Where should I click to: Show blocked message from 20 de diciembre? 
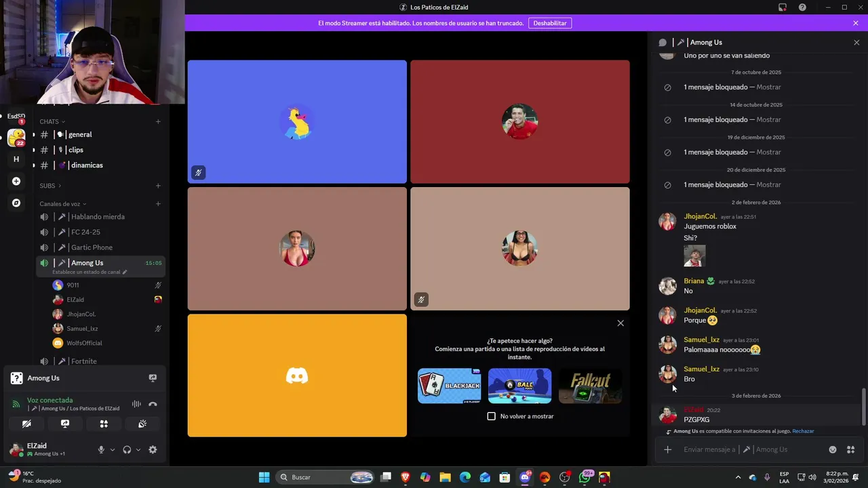tap(768, 185)
